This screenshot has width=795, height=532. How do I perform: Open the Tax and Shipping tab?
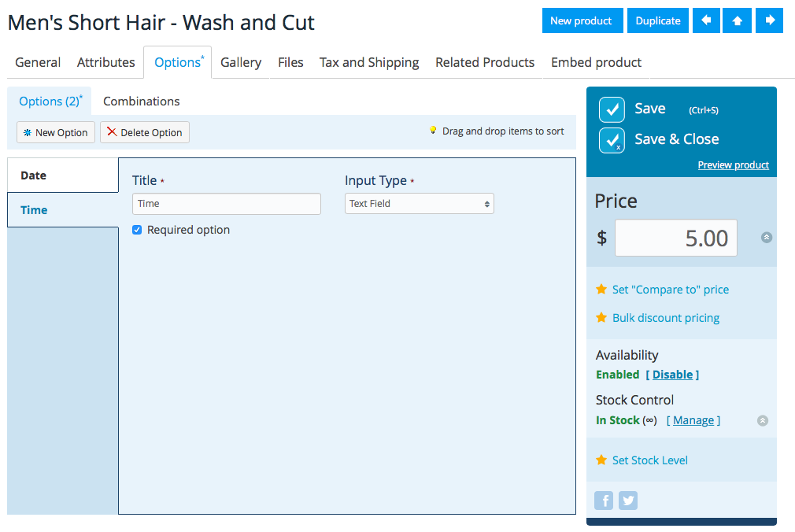click(369, 62)
